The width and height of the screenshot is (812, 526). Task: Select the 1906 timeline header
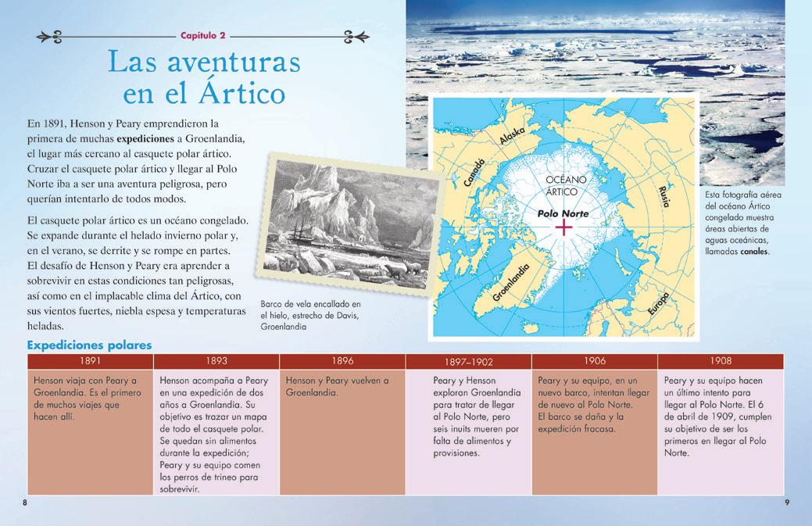(x=595, y=361)
